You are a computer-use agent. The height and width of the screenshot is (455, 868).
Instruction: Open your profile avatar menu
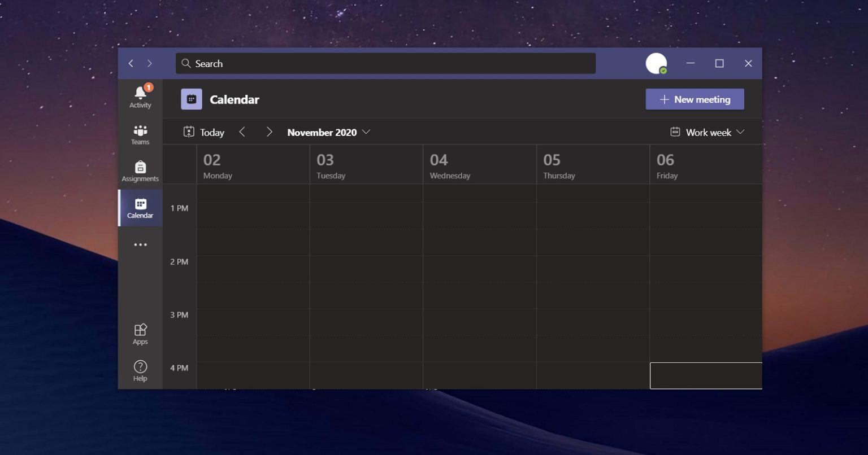pyautogui.click(x=656, y=63)
